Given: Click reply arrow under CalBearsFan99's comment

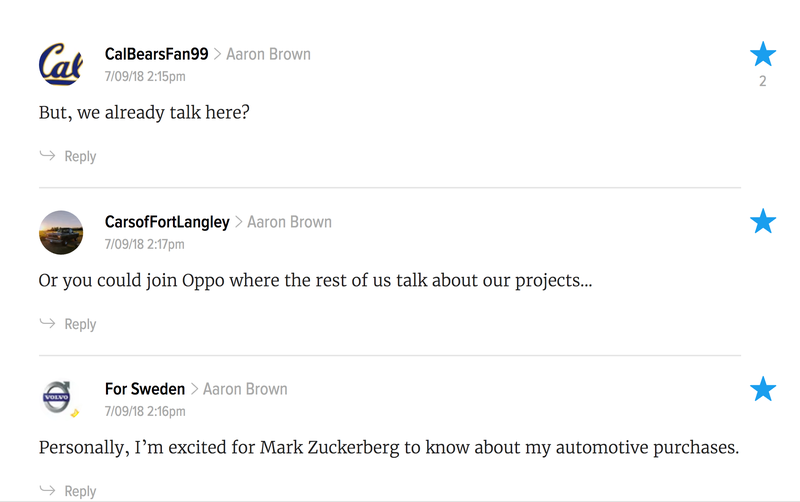Looking at the screenshot, I should (x=47, y=155).
